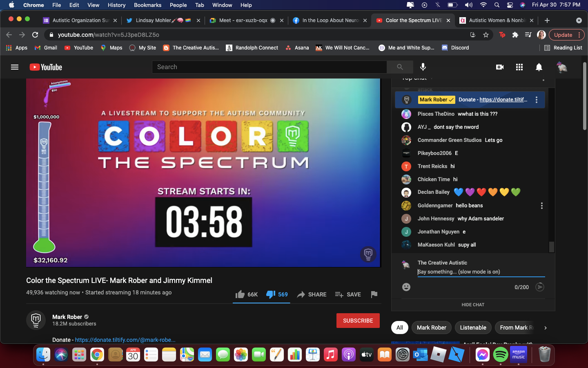This screenshot has height=368, width=588.
Task: Open the YouTube hamburger guide menu
Action: click(x=15, y=67)
